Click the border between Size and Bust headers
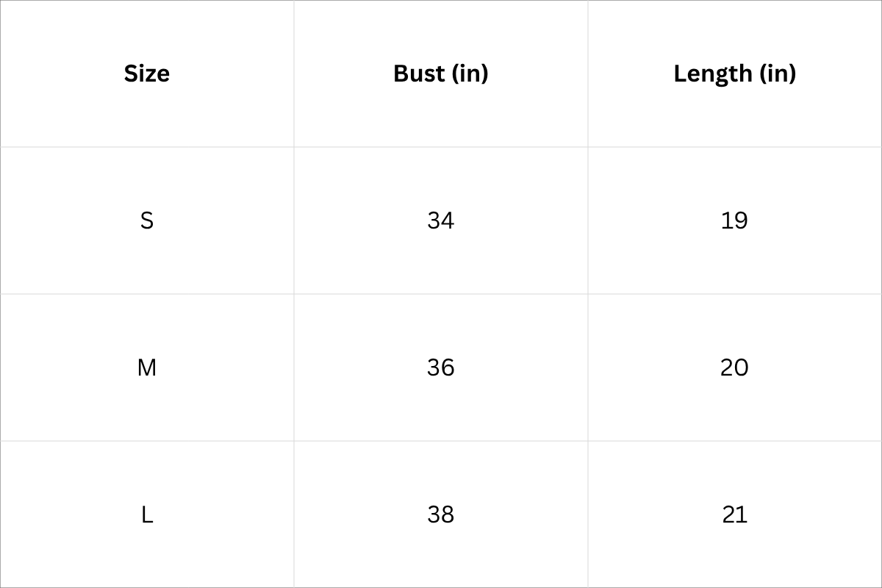The image size is (882, 588). (294, 73)
